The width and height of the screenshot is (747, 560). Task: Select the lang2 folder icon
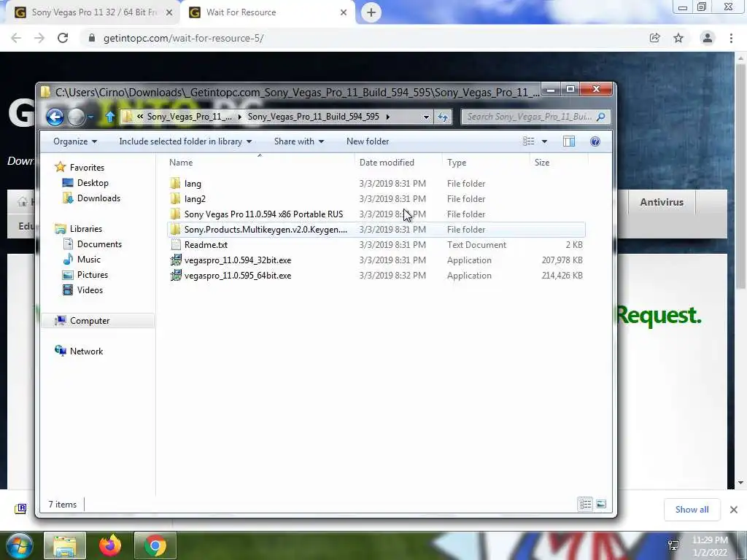pyautogui.click(x=176, y=199)
